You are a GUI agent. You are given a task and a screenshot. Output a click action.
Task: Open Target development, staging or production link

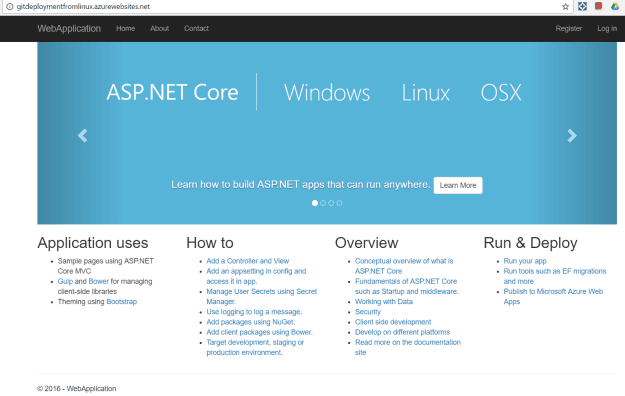pos(255,347)
